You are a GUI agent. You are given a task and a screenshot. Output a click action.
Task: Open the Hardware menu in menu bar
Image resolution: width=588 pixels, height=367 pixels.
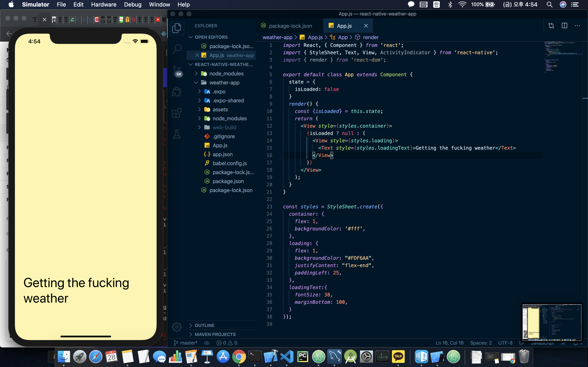[x=104, y=4]
